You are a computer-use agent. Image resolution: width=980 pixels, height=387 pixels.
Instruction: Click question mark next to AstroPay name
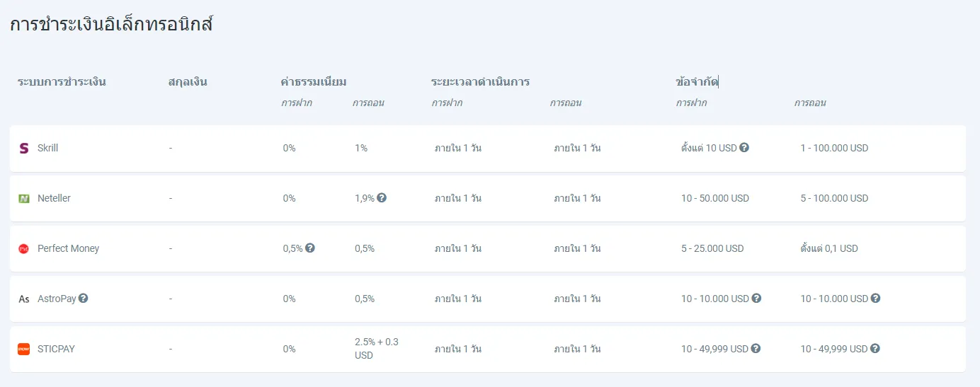[83, 299]
